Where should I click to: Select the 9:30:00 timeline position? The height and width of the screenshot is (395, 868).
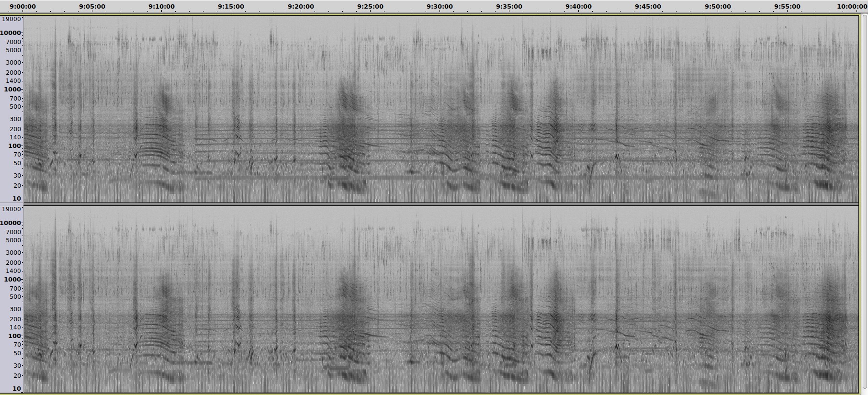tap(440, 6)
